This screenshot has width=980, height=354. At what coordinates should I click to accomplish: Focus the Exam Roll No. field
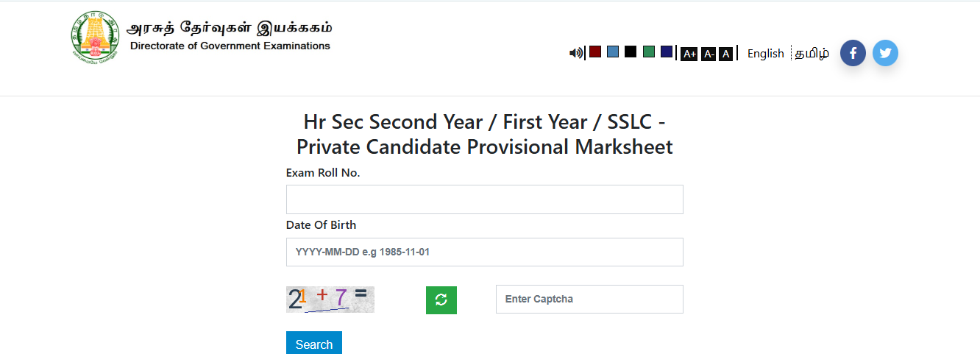click(484, 199)
